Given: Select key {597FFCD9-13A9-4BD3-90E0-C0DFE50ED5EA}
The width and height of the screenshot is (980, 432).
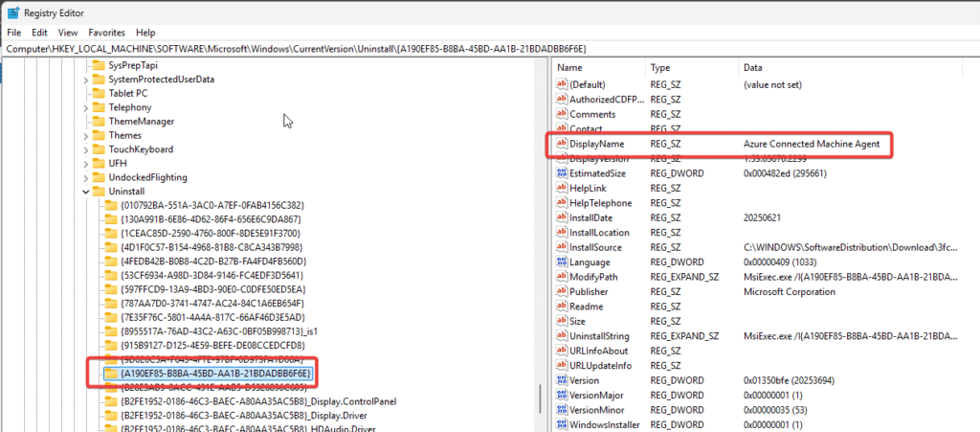Looking at the screenshot, I should [213, 289].
